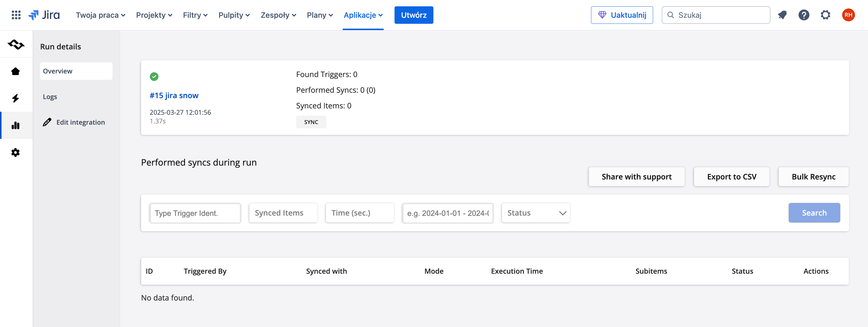Click the Mode column header

tap(434, 271)
